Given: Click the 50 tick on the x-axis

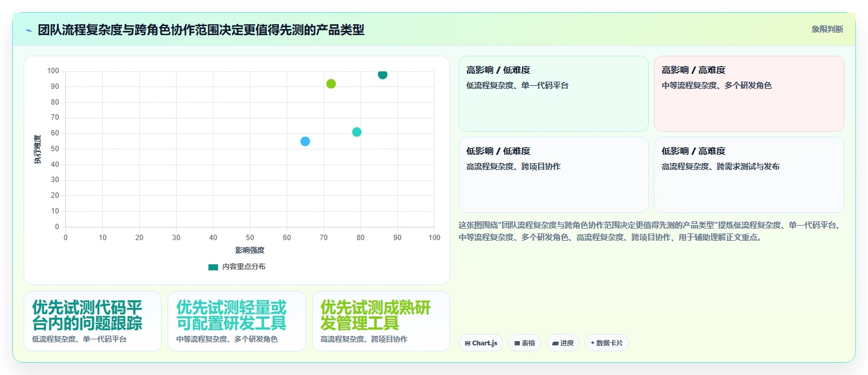Looking at the screenshot, I should coord(250,237).
